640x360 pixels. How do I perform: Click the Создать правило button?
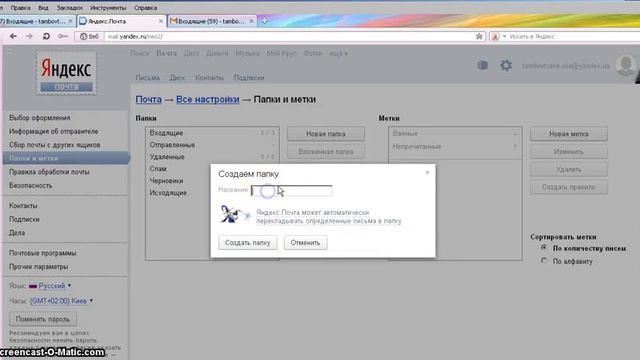pyautogui.click(x=569, y=187)
